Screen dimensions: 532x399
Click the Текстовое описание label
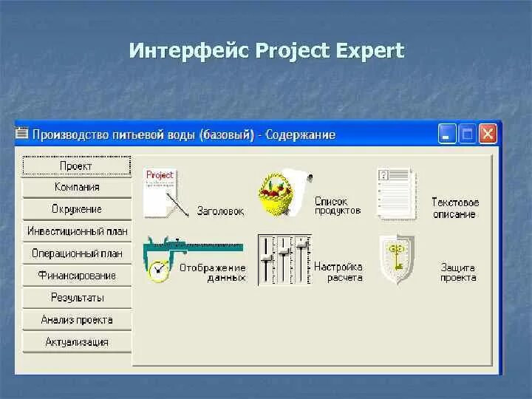coord(455,208)
